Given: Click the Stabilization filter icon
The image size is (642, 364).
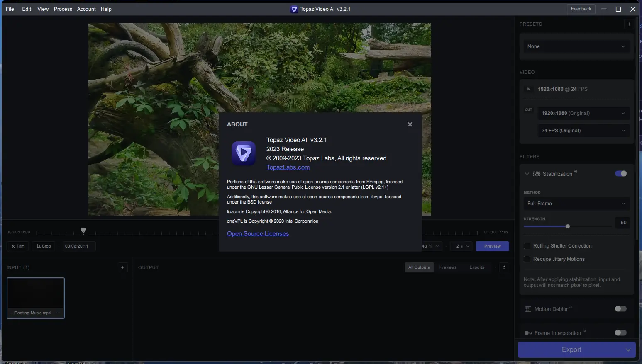Looking at the screenshot, I should point(537,174).
